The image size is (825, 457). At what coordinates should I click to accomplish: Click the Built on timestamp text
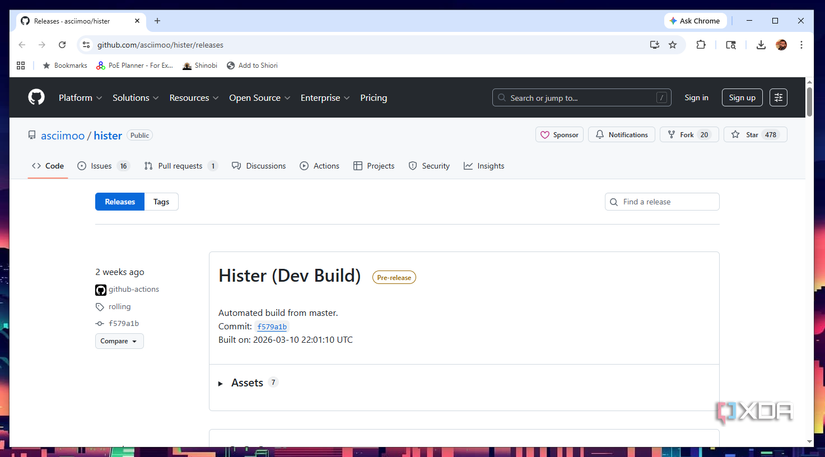click(286, 340)
